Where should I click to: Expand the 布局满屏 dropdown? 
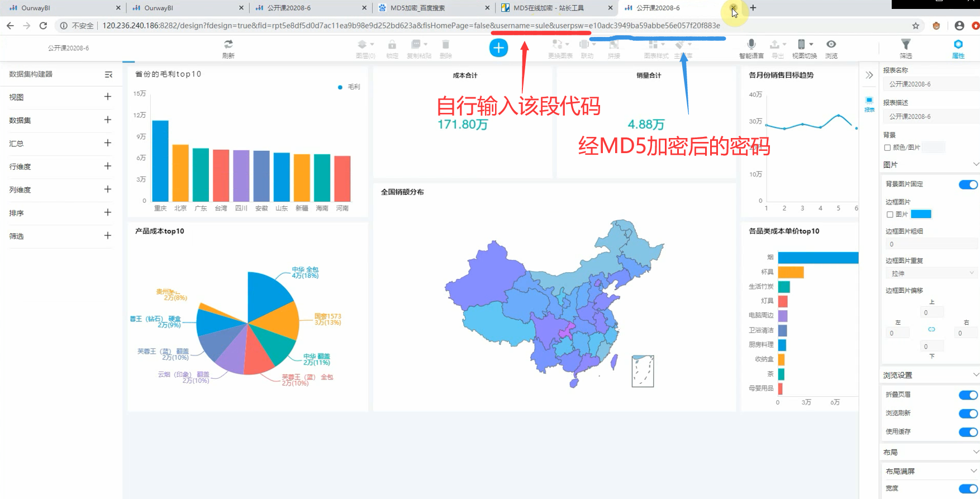[976, 471]
